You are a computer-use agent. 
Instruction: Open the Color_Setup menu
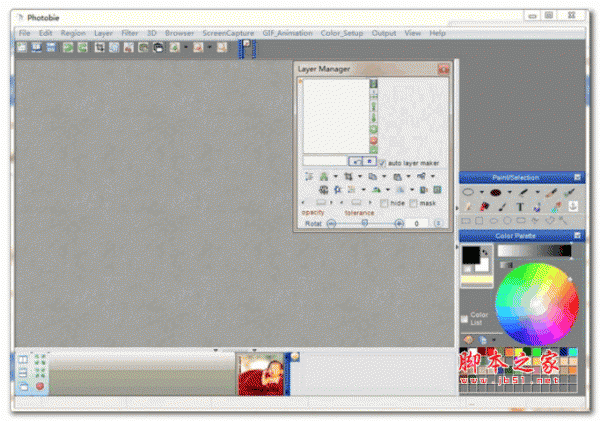[342, 33]
